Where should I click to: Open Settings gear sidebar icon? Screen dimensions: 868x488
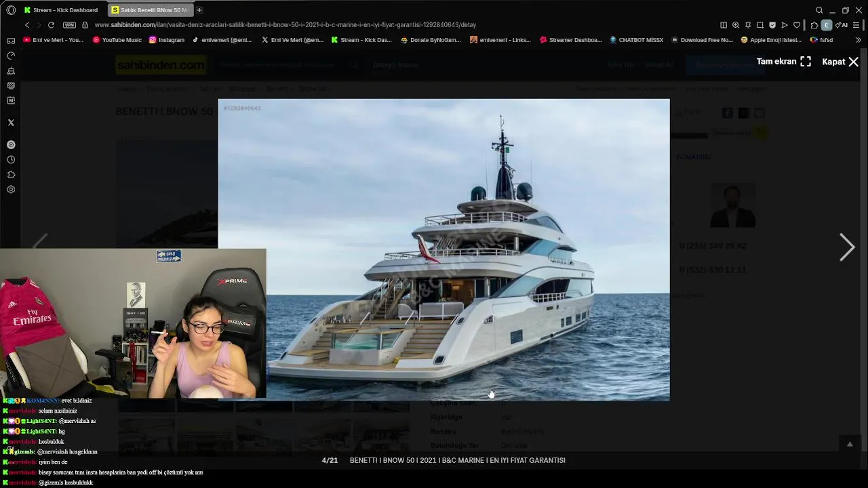11,189
